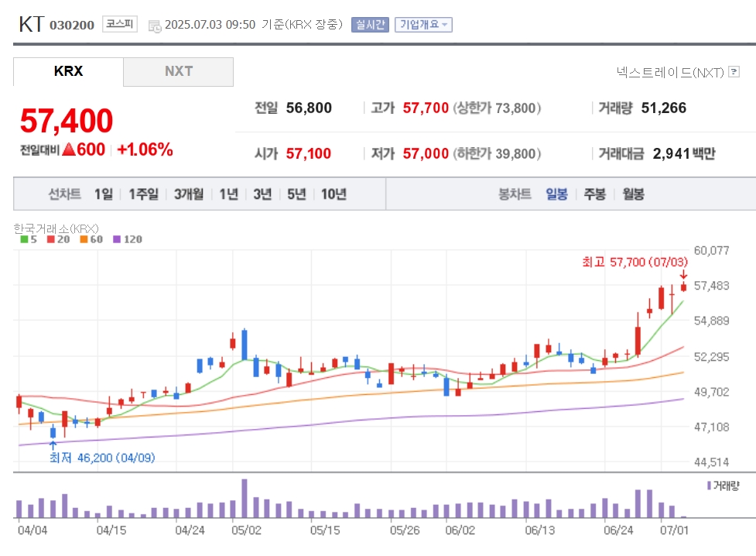Show the 1일 line chart
This screenshot has width=756, height=556.
(103, 194)
